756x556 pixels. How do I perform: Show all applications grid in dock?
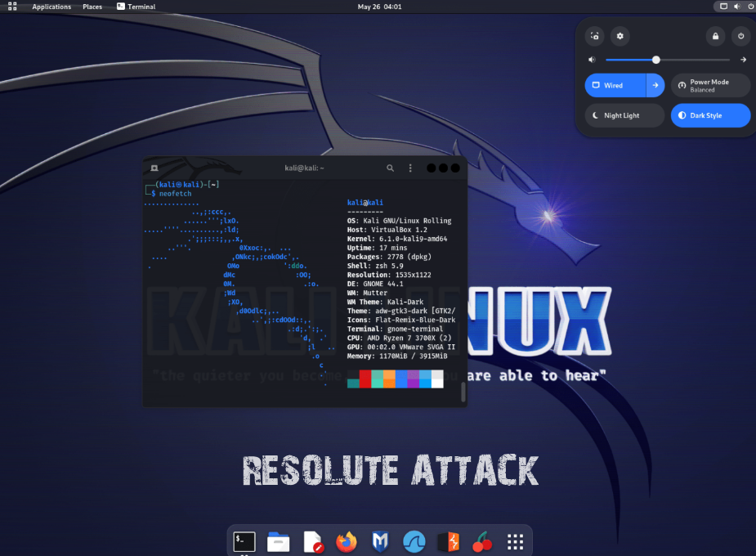tap(515, 541)
